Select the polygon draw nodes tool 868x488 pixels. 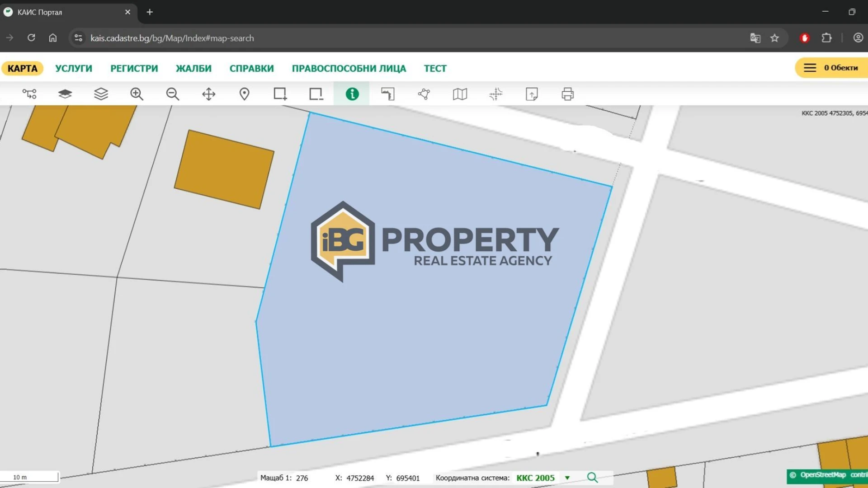point(424,94)
